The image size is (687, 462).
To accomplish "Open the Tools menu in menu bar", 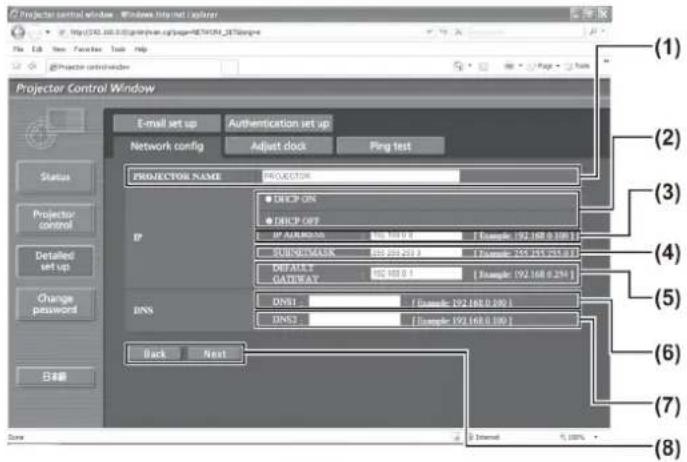I will 118,49.
